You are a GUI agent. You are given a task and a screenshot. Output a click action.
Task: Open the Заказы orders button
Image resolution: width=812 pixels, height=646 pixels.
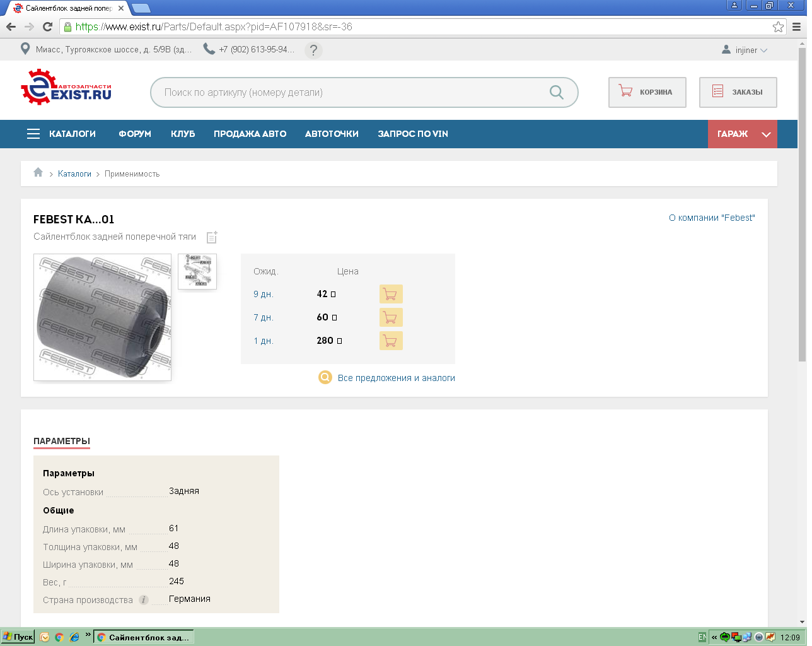(738, 92)
